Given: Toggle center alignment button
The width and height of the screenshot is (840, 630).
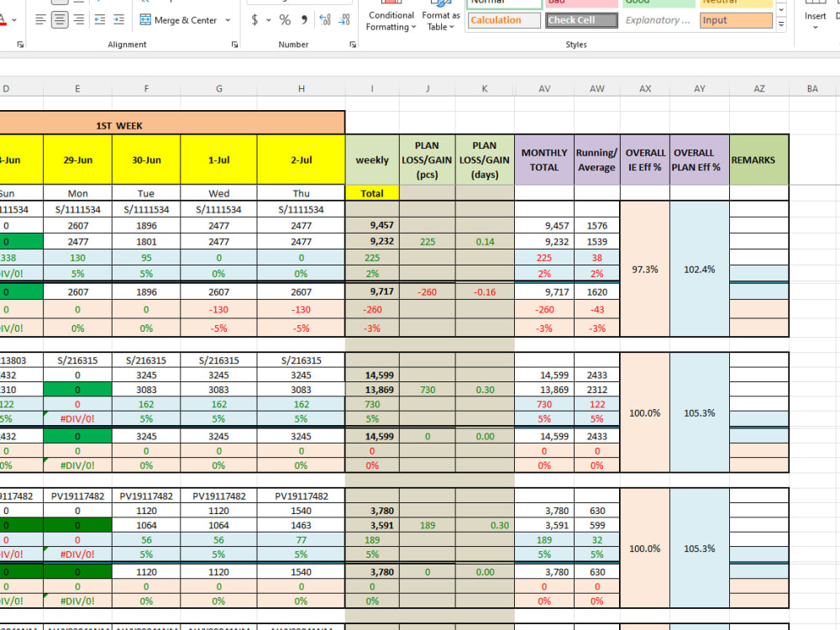Looking at the screenshot, I should click(60, 20).
